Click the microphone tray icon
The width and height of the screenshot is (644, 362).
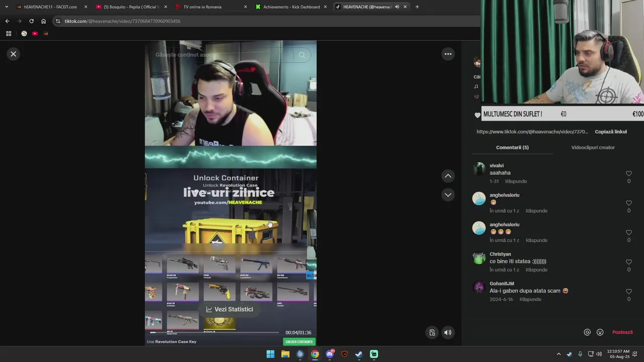[580, 354]
